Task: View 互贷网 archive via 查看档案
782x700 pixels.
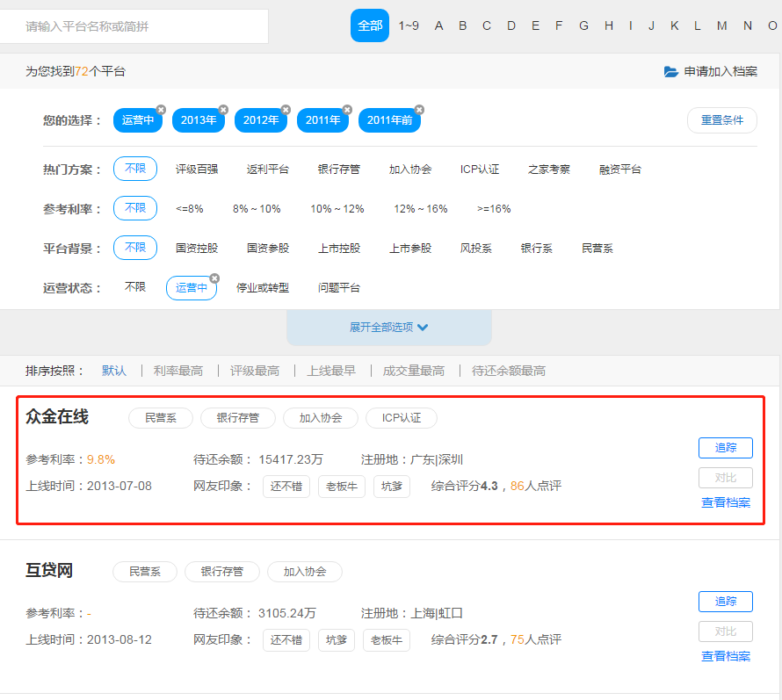Action: pos(726,656)
